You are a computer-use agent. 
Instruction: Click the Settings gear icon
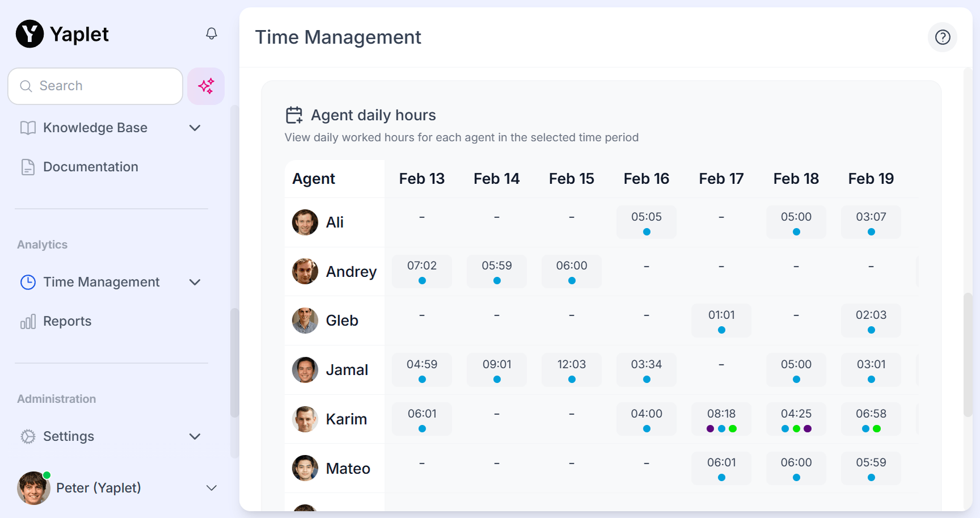pos(28,436)
